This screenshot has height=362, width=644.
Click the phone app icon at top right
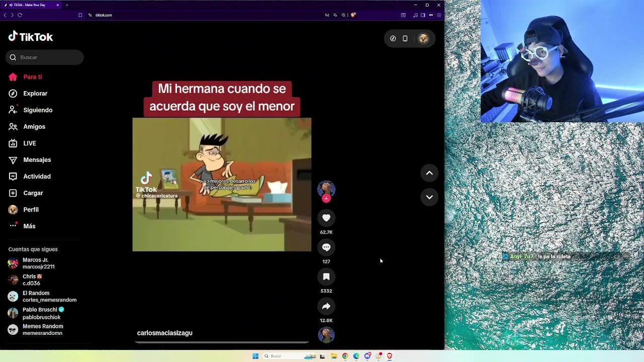(x=405, y=39)
